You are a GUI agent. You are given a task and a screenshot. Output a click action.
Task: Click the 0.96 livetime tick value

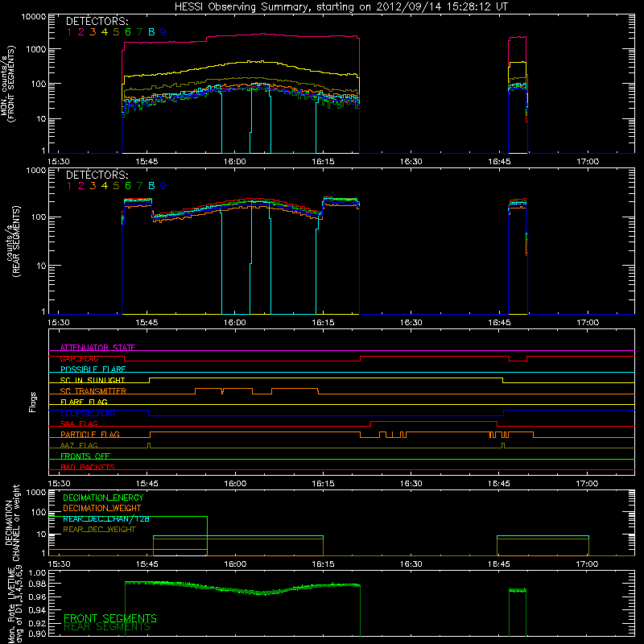[37, 597]
